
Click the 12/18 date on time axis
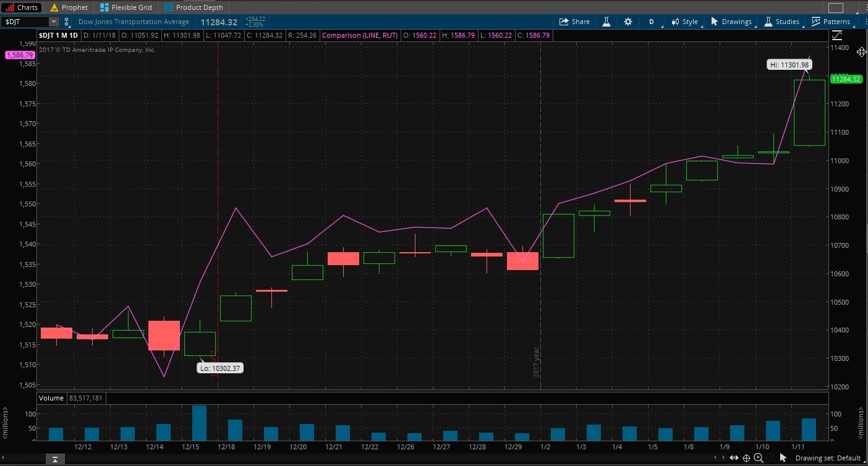coord(227,446)
